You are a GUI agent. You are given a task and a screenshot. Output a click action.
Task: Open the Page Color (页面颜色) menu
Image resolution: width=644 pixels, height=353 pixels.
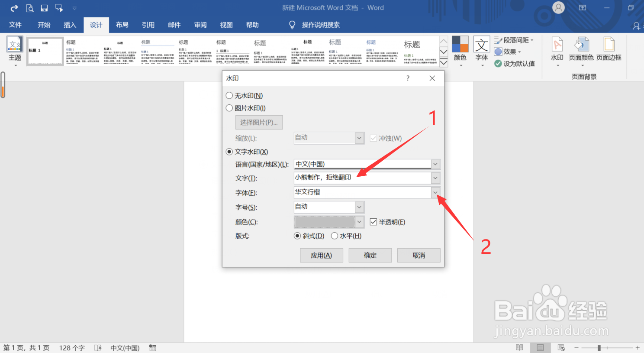point(581,52)
